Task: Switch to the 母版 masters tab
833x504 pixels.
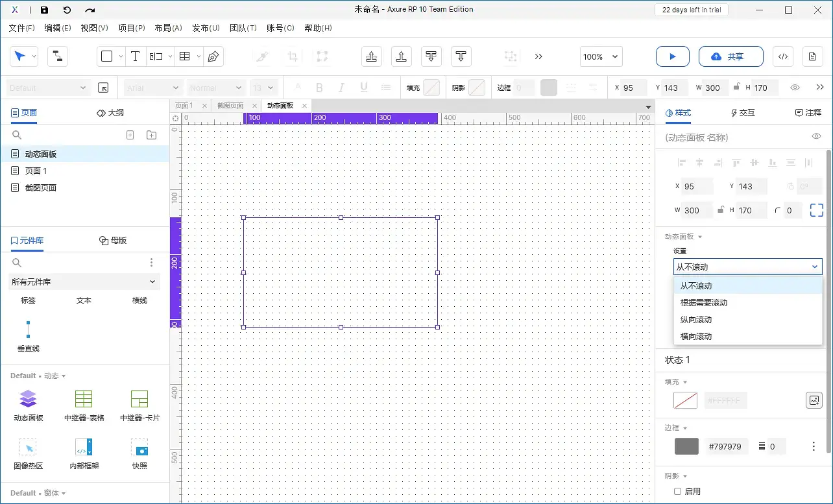Action: point(113,241)
